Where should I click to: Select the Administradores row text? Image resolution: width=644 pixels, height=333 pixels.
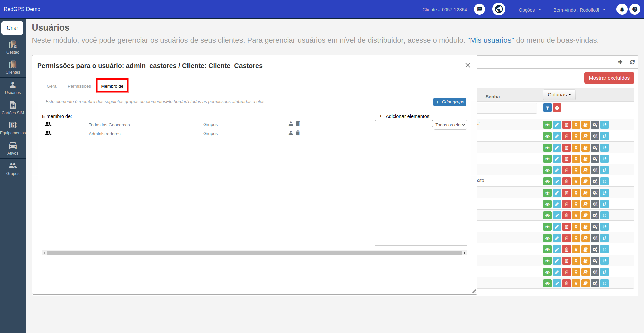[x=105, y=134]
